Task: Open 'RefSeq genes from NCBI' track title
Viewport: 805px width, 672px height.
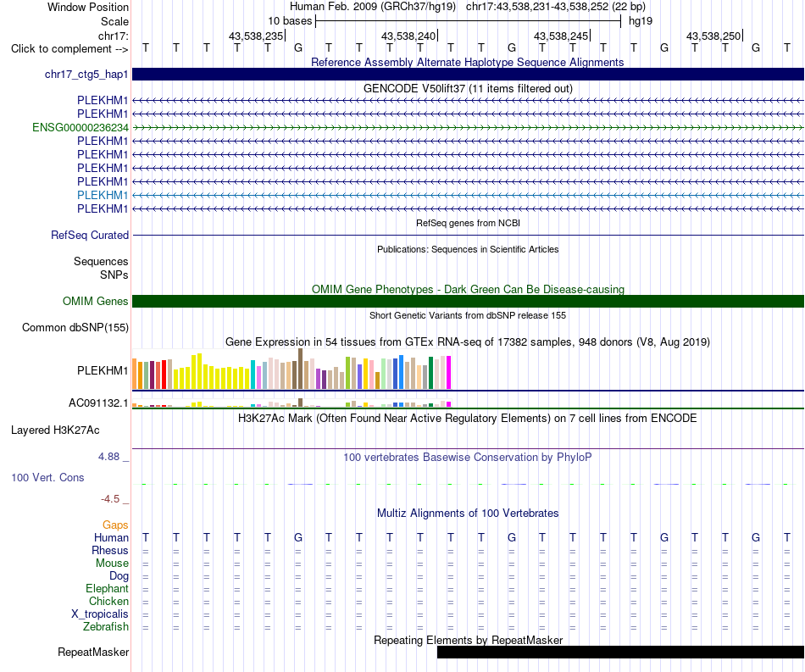Action: [468, 223]
